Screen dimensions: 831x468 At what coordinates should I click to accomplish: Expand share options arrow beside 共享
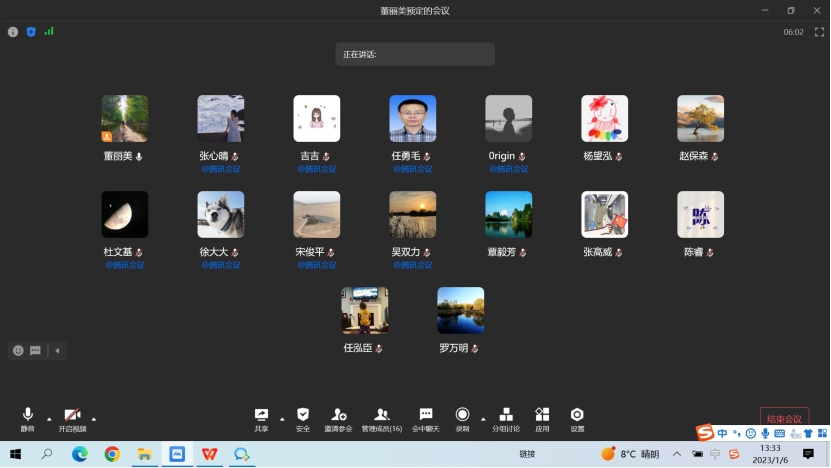pos(282,419)
